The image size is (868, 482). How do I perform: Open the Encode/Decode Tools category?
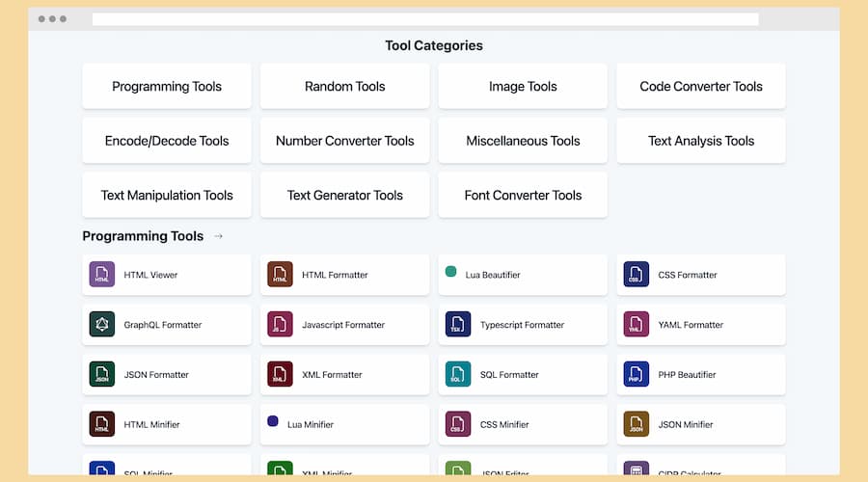pyautogui.click(x=167, y=141)
